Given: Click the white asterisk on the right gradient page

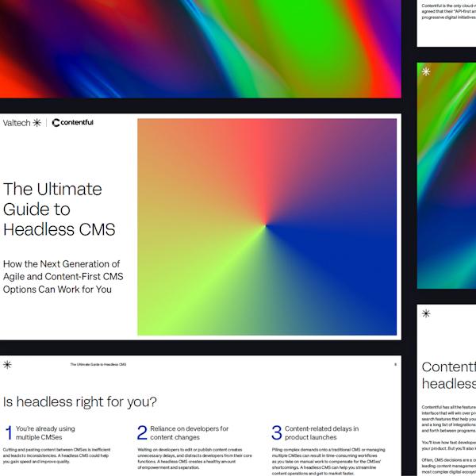Looking at the screenshot, I should [426, 71].
